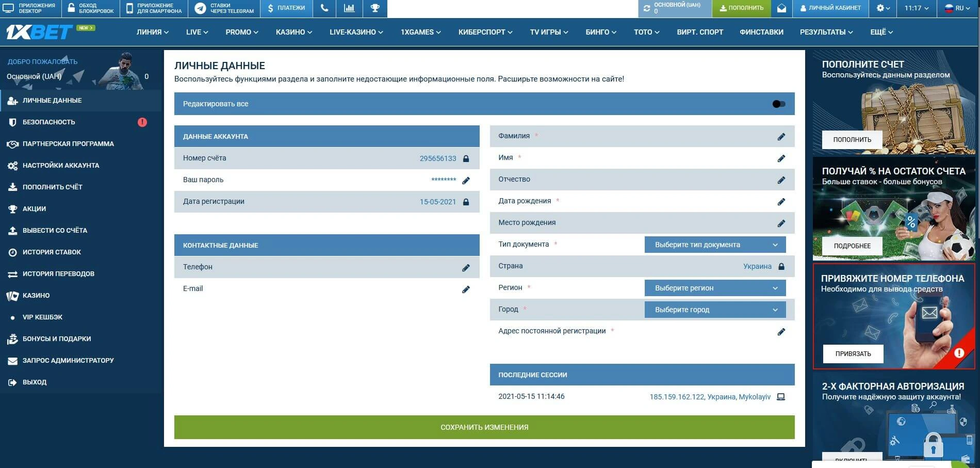This screenshot has height=468, width=980.
Task: Click ПРИВЯЗАТЬ to link your phone number
Action: coord(852,354)
